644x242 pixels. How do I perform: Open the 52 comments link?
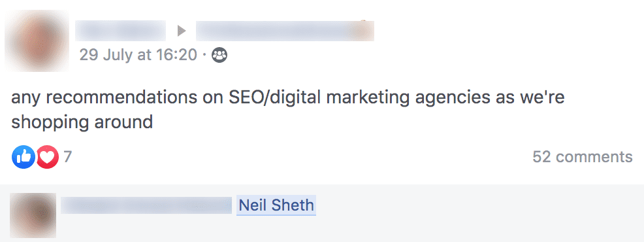point(583,157)
